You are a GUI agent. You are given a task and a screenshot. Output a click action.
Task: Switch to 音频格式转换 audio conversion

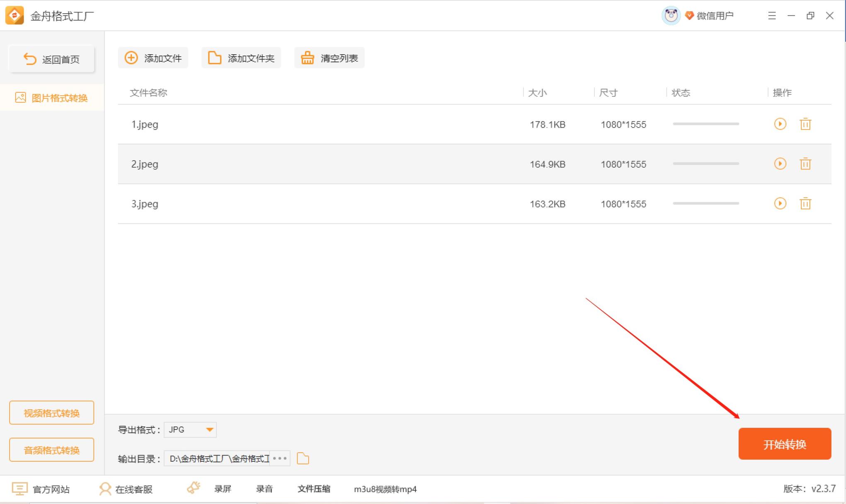tap(51, 449)
